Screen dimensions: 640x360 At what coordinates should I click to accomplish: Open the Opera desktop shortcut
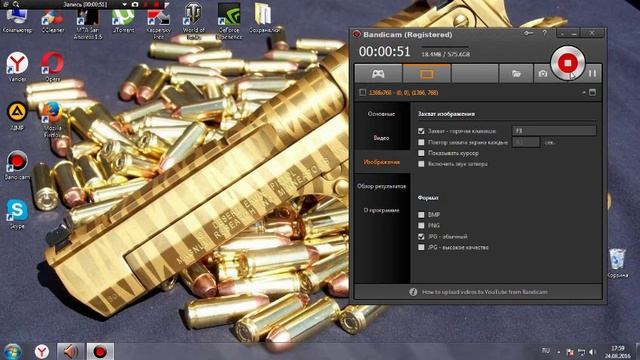tap(52, 67)
